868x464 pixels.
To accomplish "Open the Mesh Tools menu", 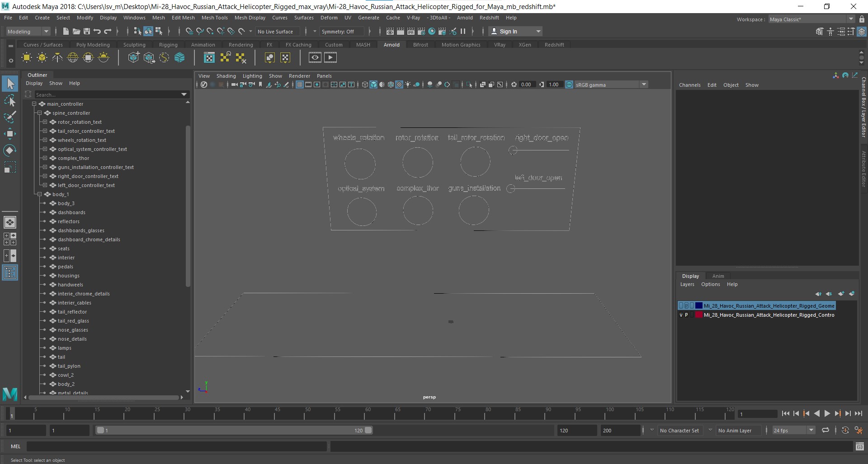I will 214,18.
